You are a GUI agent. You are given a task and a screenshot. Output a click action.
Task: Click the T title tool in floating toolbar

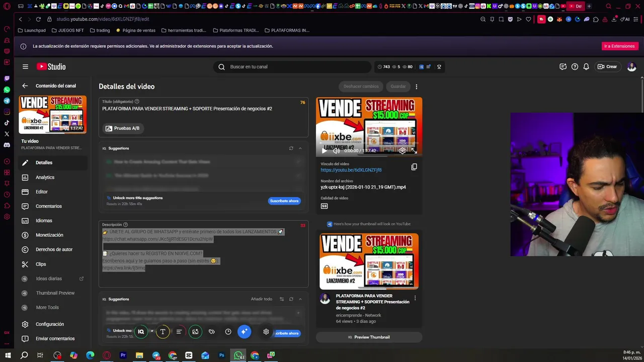[x=163, y=332]
